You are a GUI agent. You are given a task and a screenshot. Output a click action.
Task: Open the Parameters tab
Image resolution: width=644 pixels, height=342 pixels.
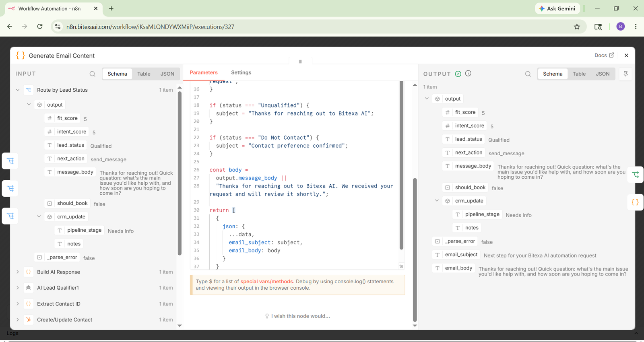204,72
